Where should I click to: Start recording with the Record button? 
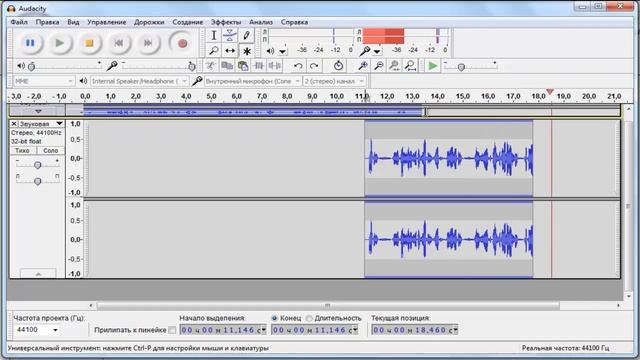pos(182,43)
